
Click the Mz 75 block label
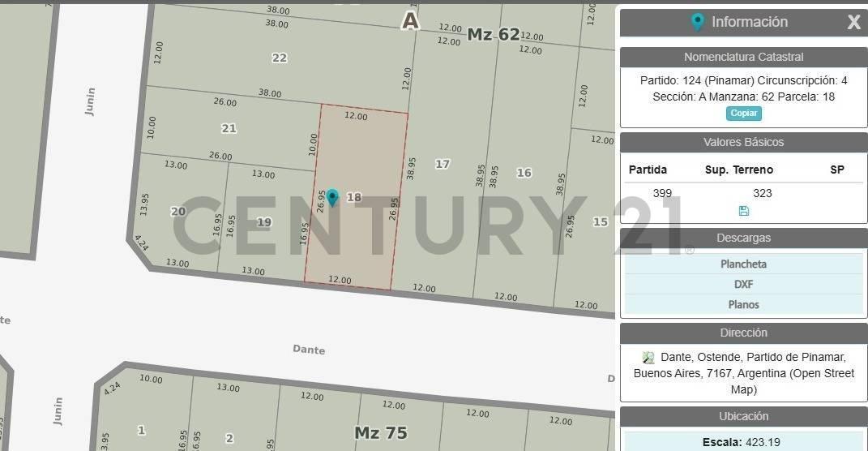coord(382,432)
